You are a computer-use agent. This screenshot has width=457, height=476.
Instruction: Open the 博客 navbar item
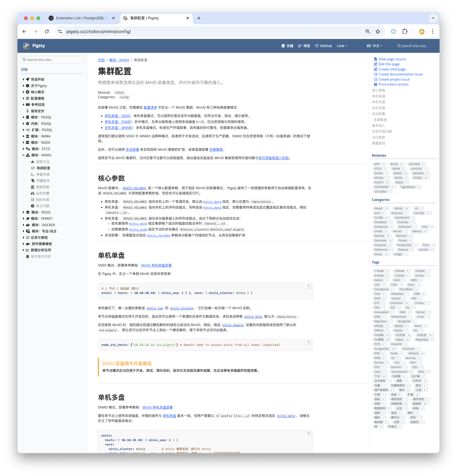[304, 46]
